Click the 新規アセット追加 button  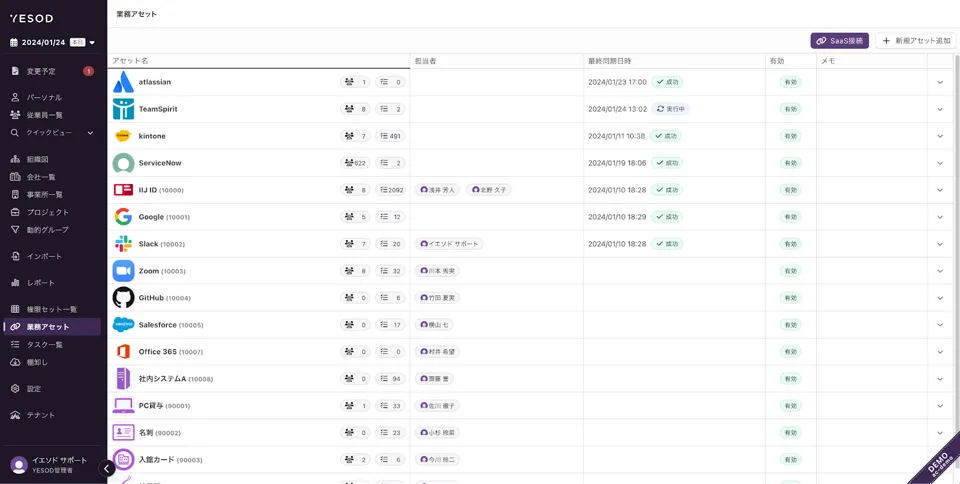coord(916,41)
